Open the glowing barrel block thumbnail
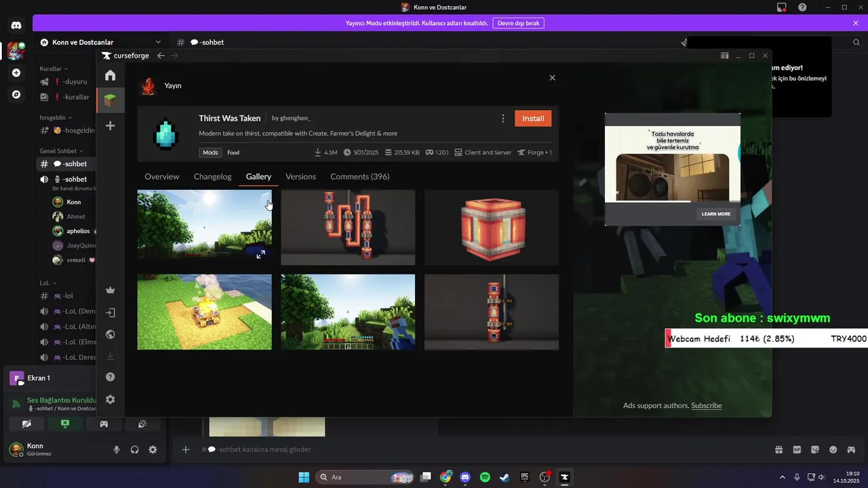868x488 pixels. (492, 227)
